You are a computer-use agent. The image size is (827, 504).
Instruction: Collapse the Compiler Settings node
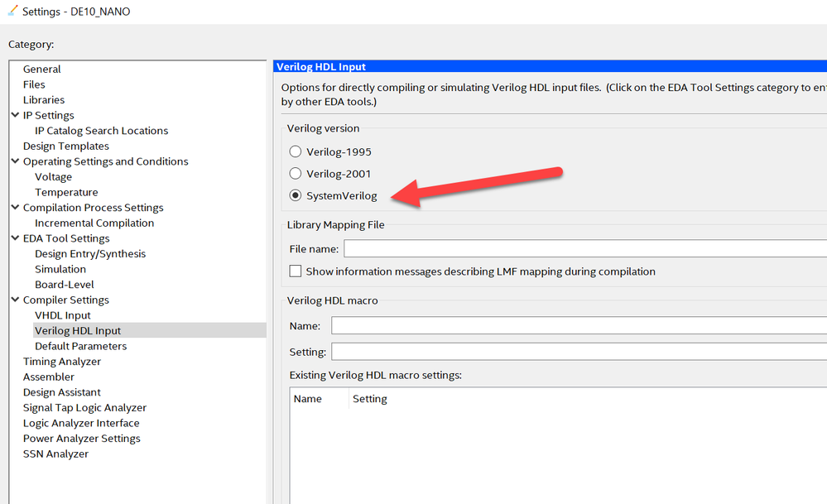pos(15,300)
